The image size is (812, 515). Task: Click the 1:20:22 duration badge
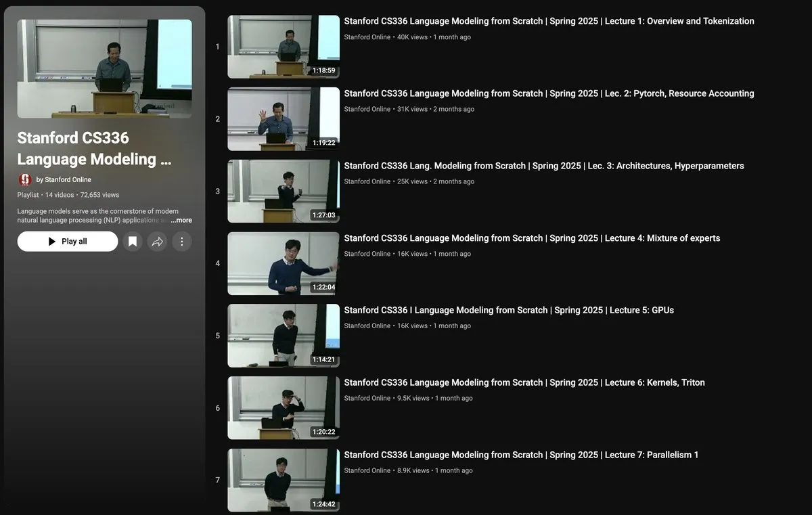(324, 432)
